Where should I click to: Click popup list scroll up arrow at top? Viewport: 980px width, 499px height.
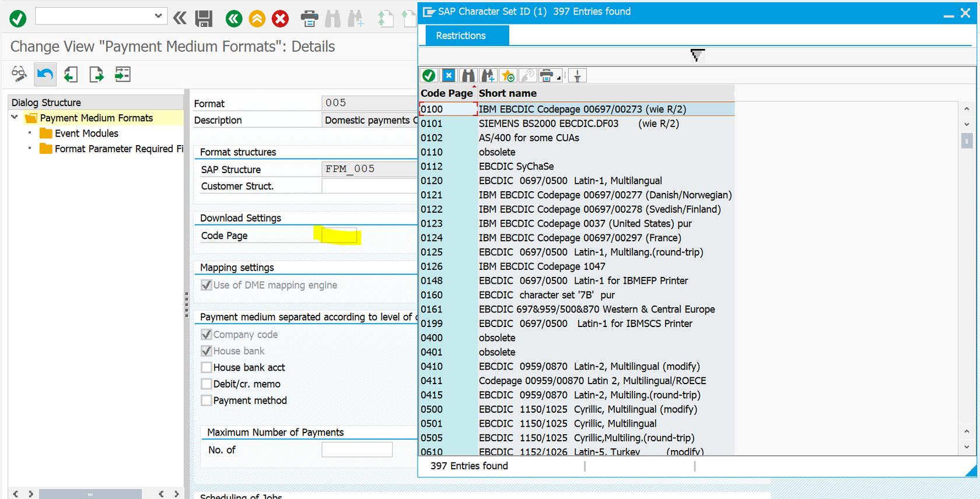(967, 109)
